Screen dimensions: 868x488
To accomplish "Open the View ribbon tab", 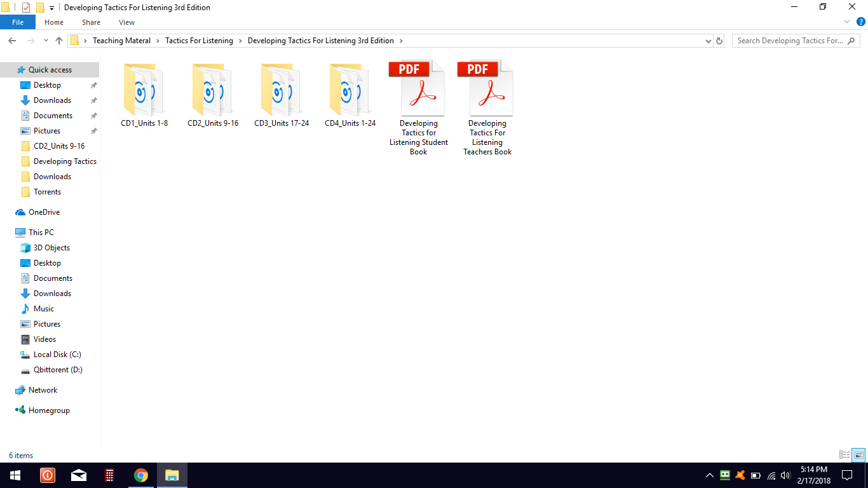I will point(126,22).
